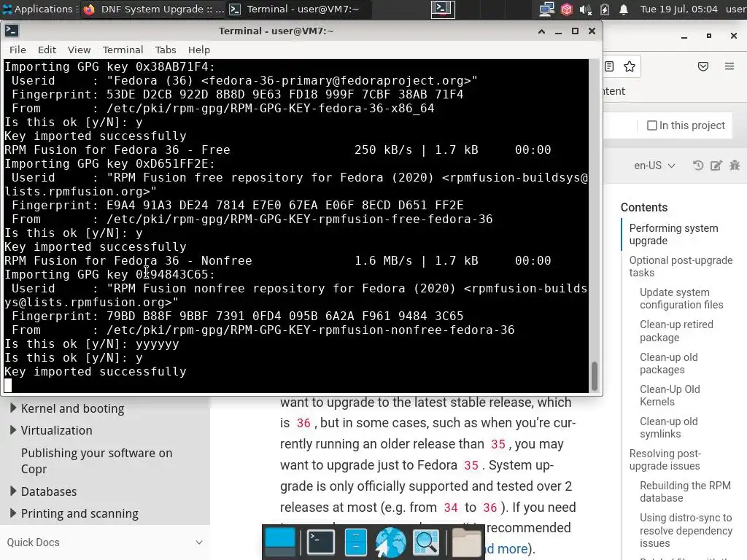Screen dimensions: 747x560
Task: Open the Help menu in Terminal
Action: 198,50
